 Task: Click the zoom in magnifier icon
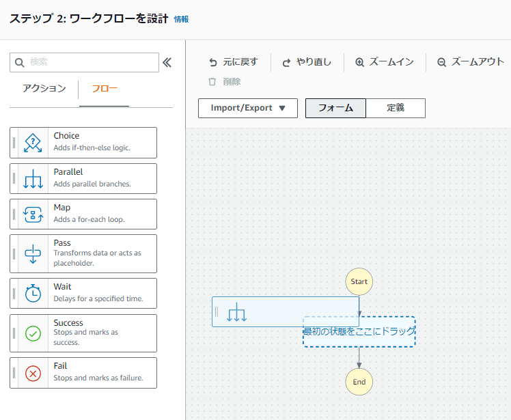pos(359,62)
